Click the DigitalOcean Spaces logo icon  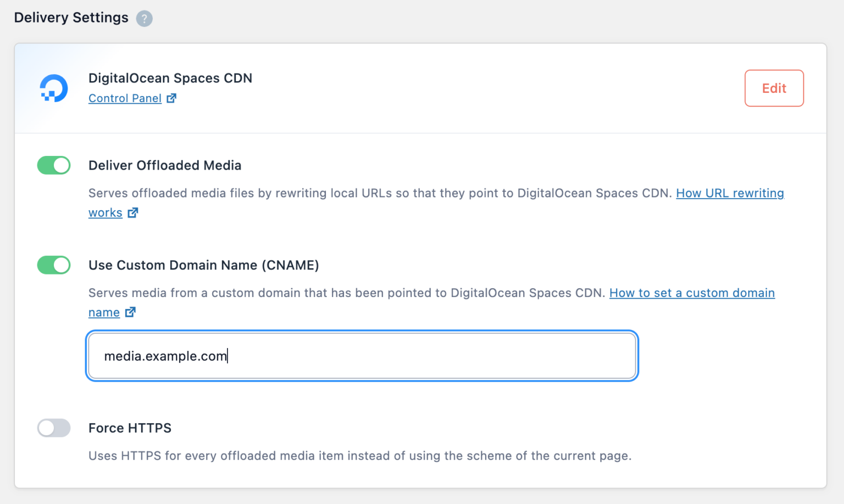53,88
